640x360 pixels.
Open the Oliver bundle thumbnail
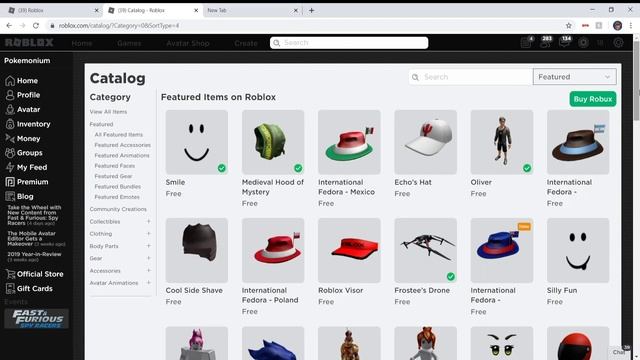(502, 142)
